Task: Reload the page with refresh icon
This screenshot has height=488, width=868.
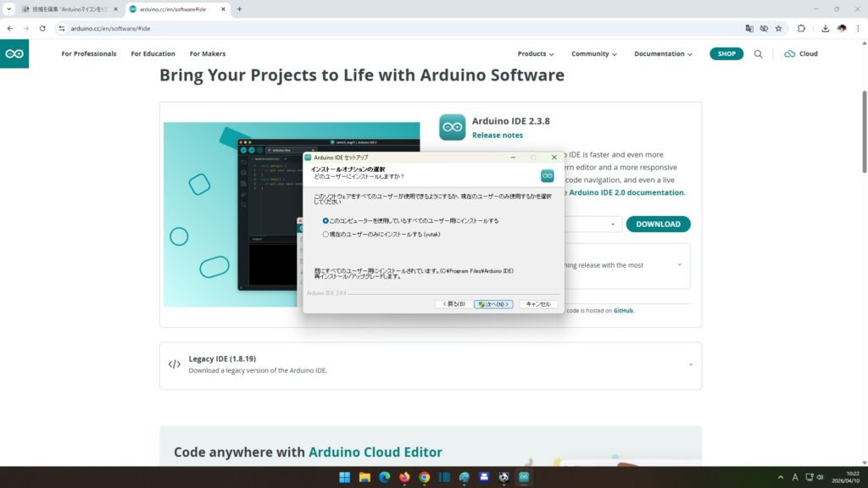Action: point(42,28)
